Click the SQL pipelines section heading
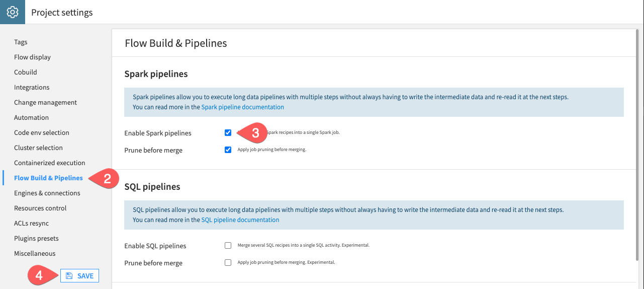Viewport: 644px width, 289px height. point(152,187)
